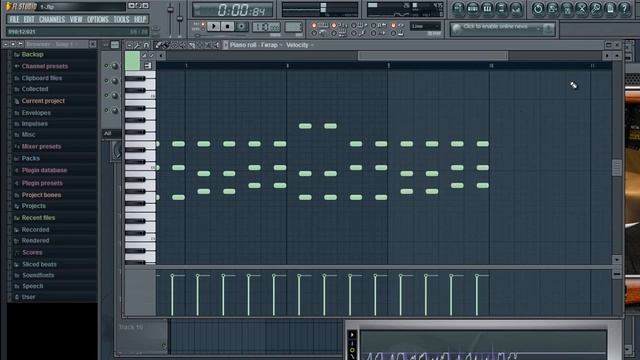Stop playback with the Stop button
Viewport: 640px width, 360px height.
[x=227, y=27]
